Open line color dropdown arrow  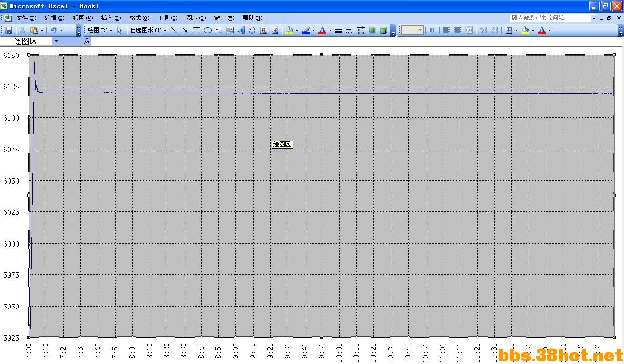click(x=313, y=30)
